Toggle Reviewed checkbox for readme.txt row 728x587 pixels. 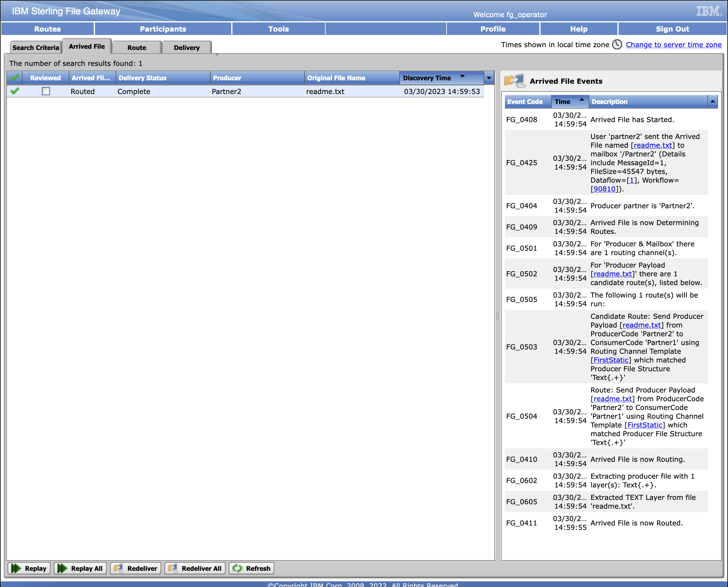coord(46,91)
